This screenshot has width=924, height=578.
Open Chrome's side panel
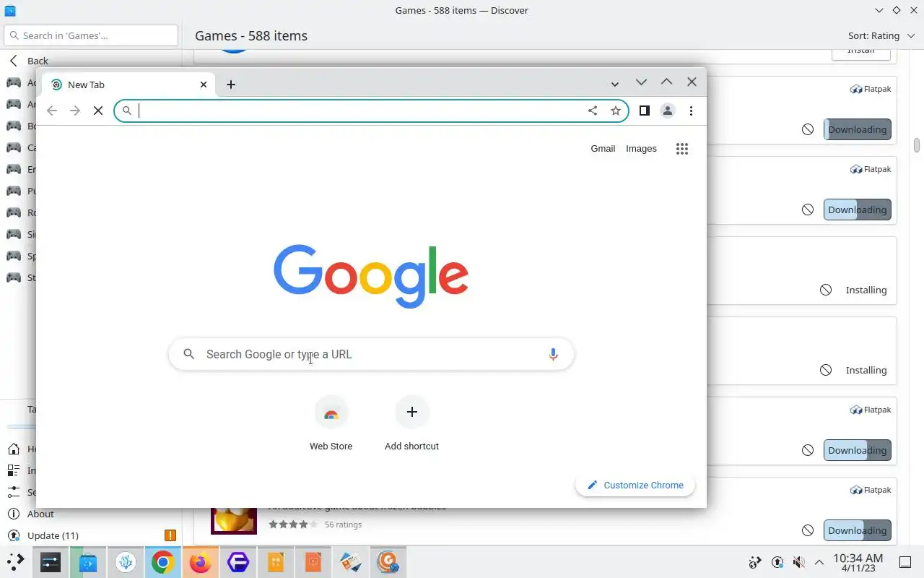(645, 111)
